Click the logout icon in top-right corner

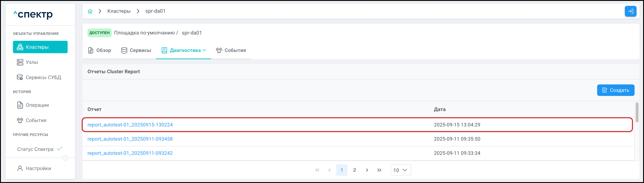(x=630, y=11)
